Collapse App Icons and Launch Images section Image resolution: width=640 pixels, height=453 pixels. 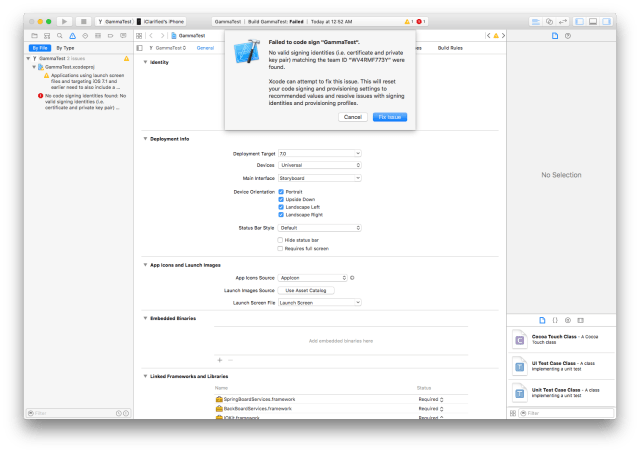(145, 265)
